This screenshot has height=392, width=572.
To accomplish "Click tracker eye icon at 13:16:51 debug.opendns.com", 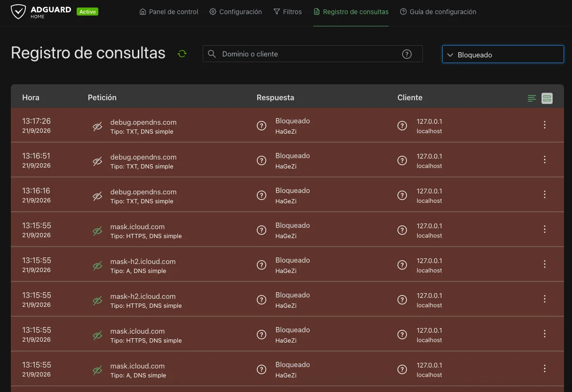I will (97, 161).
